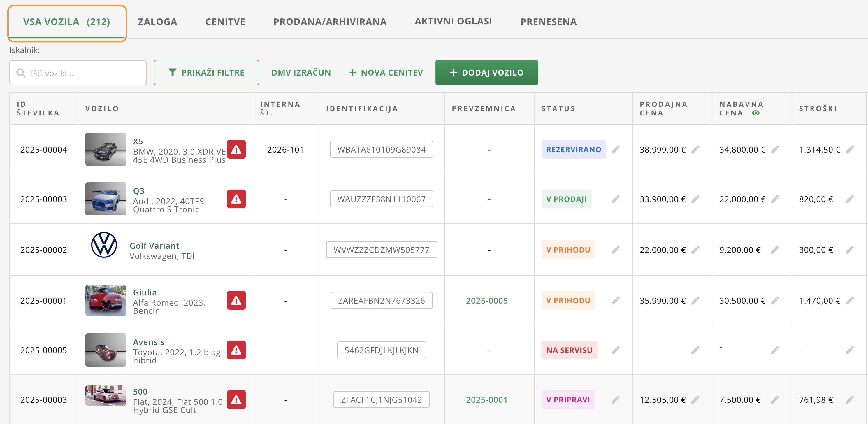Screen dimensions: 868x424
Task: Toggle Nabavna cena visibility using the eye icon
Action: click(755, 113)
